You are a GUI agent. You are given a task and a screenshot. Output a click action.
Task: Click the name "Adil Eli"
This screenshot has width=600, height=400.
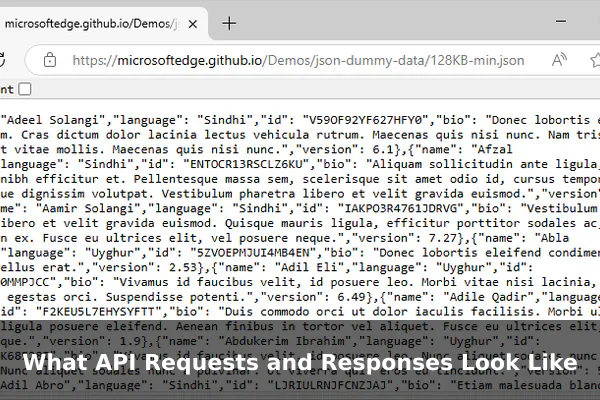pos(307,267)
